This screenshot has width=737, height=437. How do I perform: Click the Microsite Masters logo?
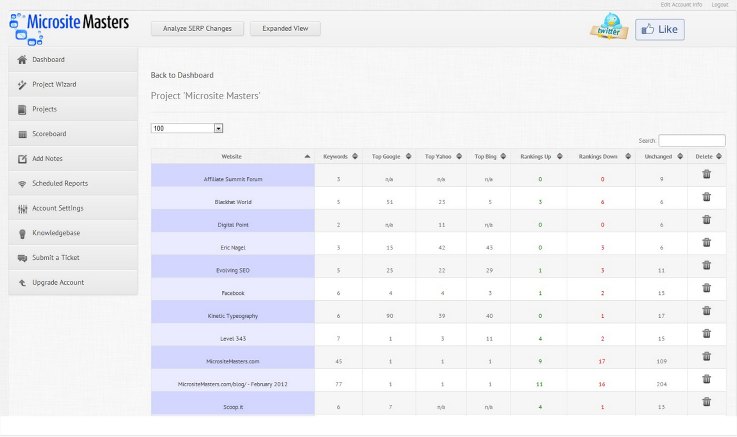click(x=69, y=29)
